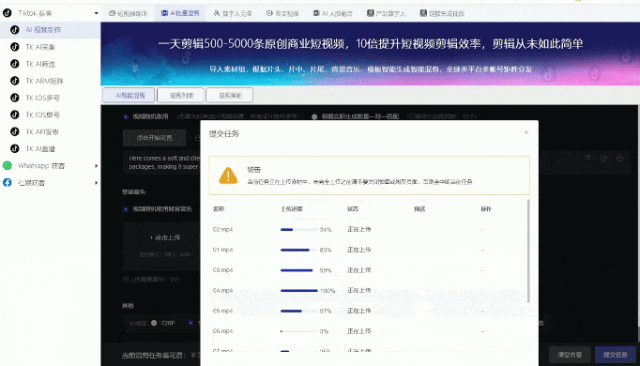Click the 01.mp4 upload progress bar

tap(299, 250)
